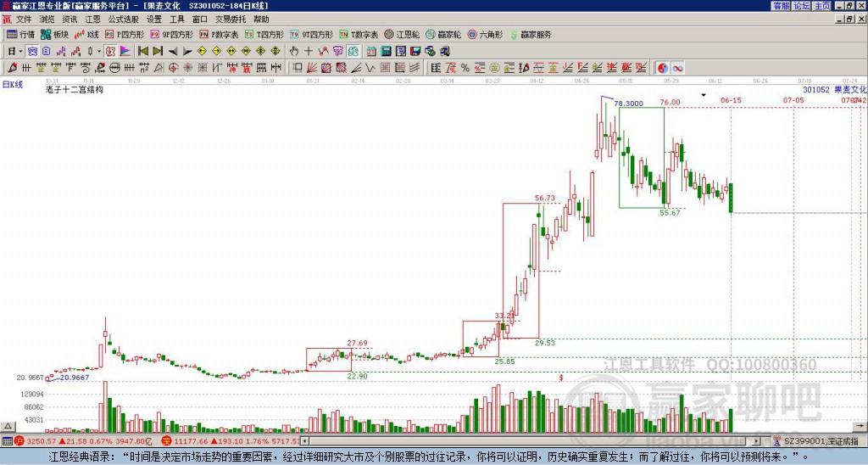Open the 浏览 menu
The width and height of the screenshot is (868, 465).
coord(47,20)
